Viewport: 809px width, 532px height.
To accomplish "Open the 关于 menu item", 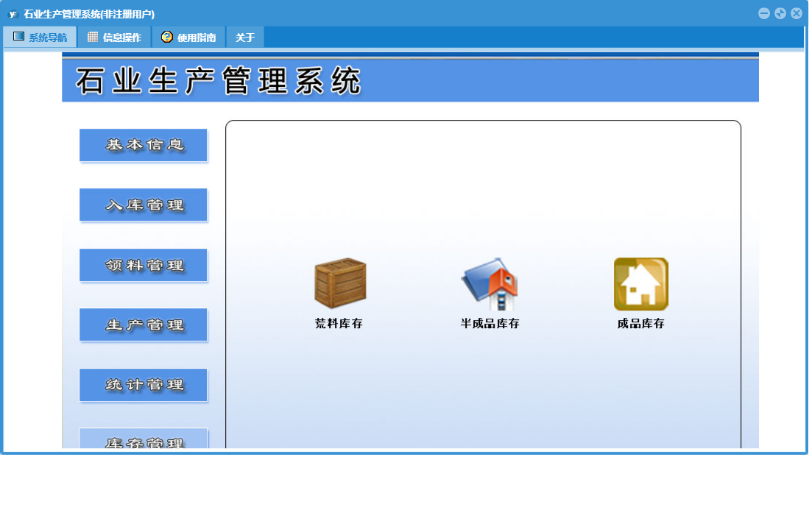I will [245, 37].
